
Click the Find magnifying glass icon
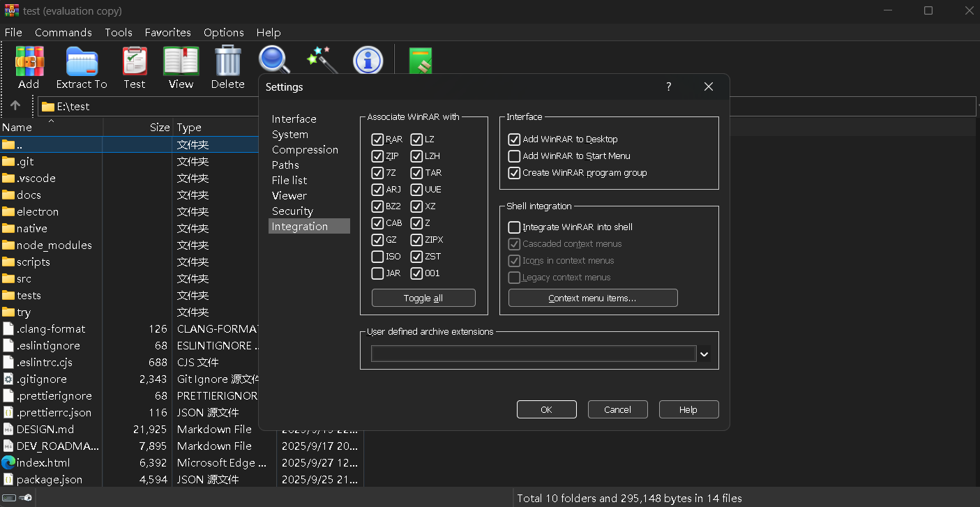[274, 60]
